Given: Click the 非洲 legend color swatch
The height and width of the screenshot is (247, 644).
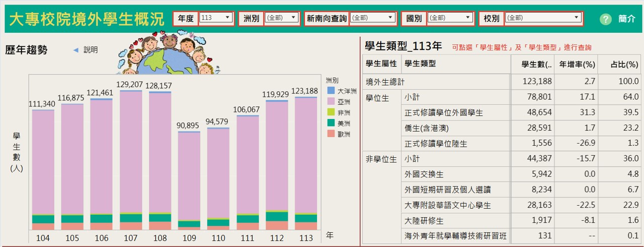Looking at the screenshot, I should click(x=331, y=112).
